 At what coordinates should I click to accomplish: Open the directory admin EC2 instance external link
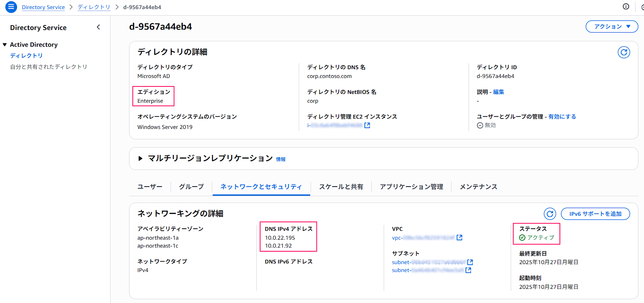coord(367,126)
